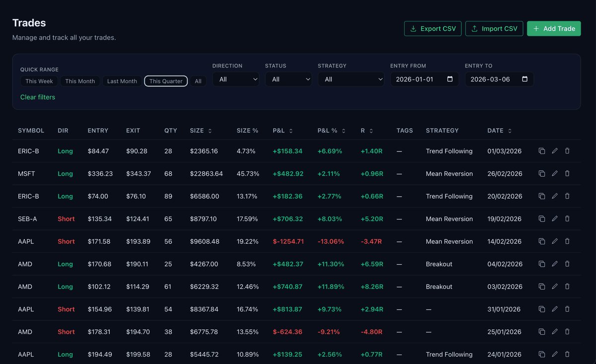Open the Strategy filter dropdown
The width and height of the screenshot is (596, 364).
coord(351,79)
